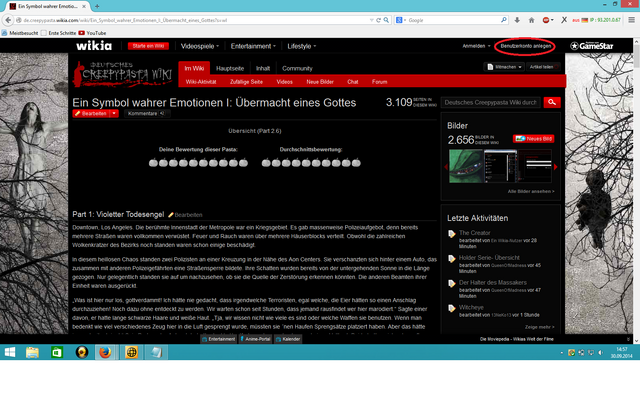Open the Holder Serie- Übersicht activity link

pos(489,258)
